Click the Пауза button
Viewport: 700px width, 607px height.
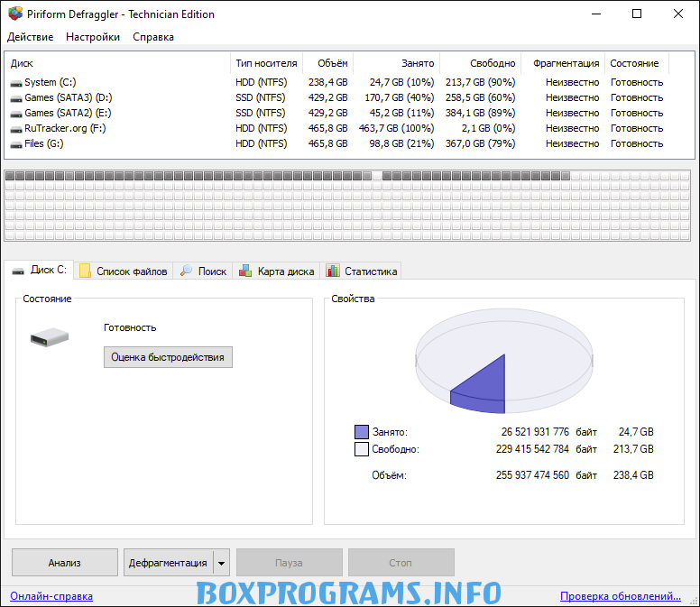pos(290,563)
